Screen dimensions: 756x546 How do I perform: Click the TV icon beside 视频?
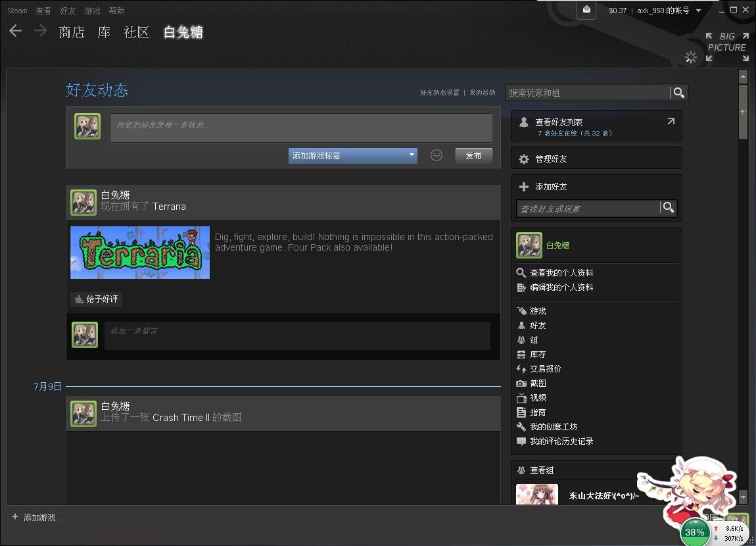521,398
